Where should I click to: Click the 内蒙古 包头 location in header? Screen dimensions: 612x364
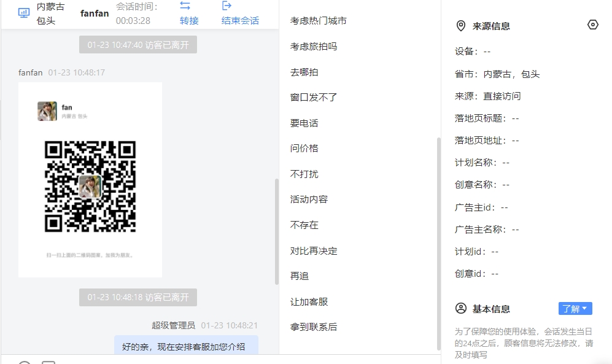pyautogui.click(x=51, y=14)
